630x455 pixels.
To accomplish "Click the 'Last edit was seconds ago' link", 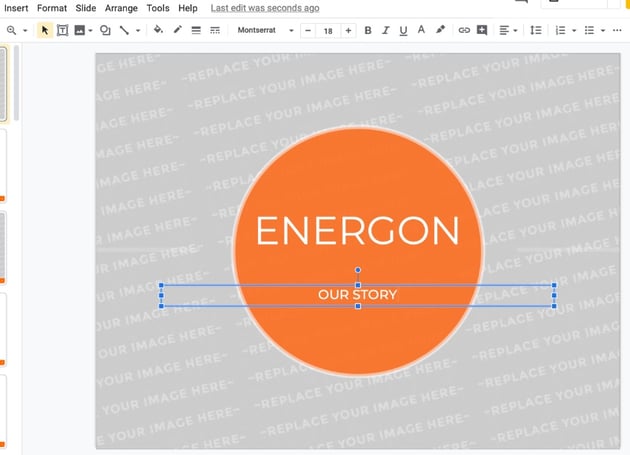I will click(x=265, y=8).
